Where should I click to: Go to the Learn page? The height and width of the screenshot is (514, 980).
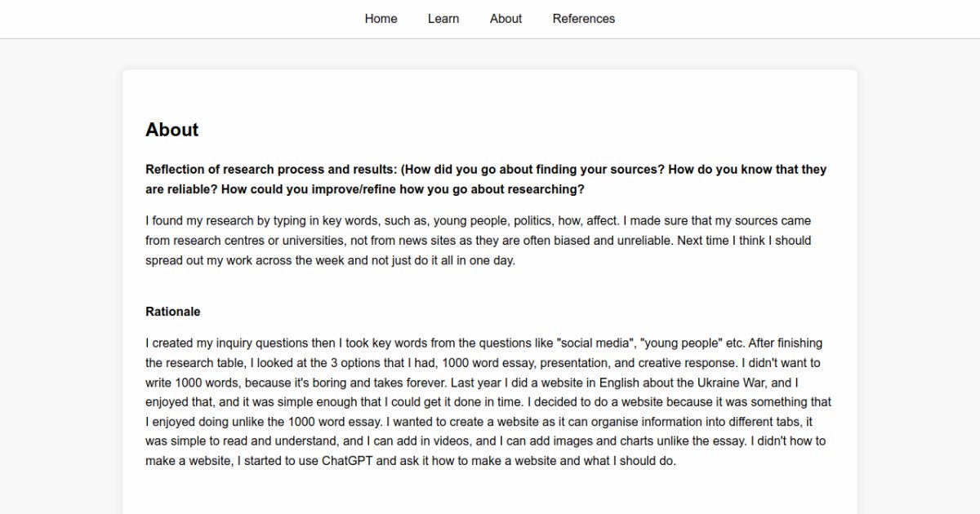point(443,19)
